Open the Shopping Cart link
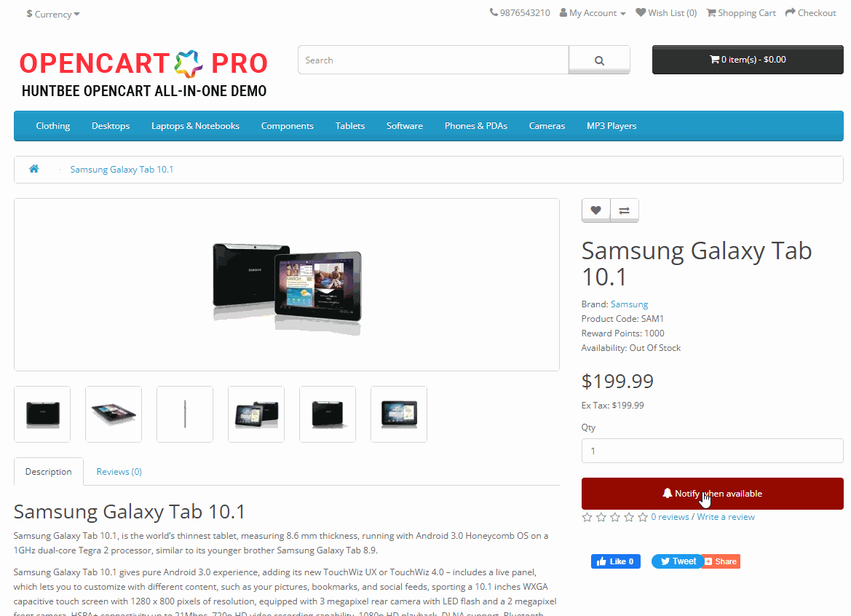The height and width of the screenshot is (616, 851). pos(741,13)
